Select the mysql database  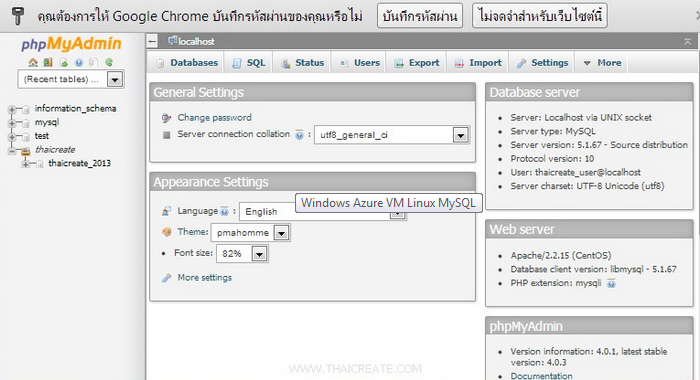click(x=47, y=122)
